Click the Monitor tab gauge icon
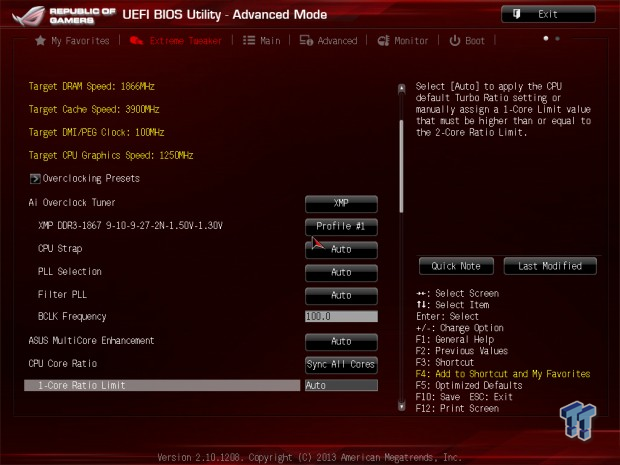 tap(384, 40)
